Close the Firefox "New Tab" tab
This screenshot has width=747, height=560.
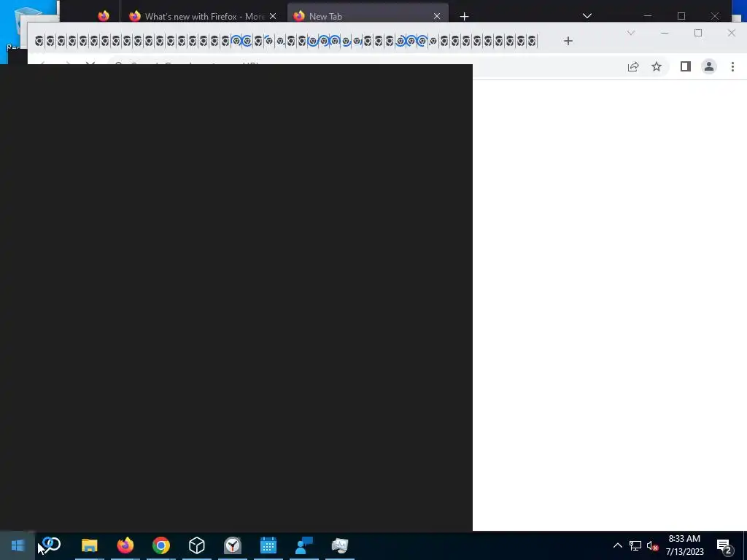pos(437,16)
